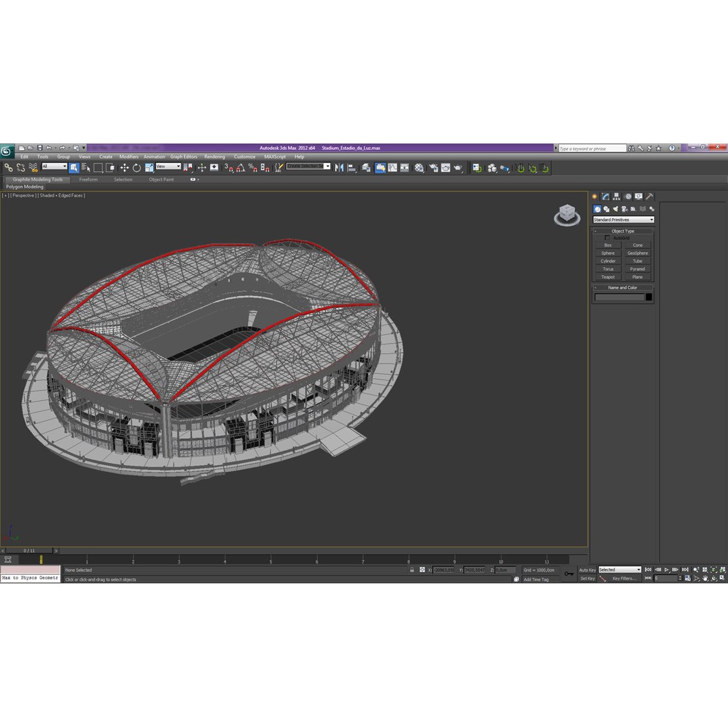Click the Bind to Space Warp icon
Image resolution: width=728 pixels, height=728 pixels.
[33, 168]
